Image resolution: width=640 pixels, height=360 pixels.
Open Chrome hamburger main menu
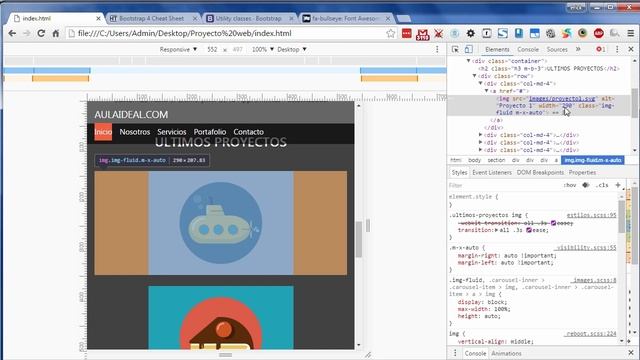[x=631, y=33]
